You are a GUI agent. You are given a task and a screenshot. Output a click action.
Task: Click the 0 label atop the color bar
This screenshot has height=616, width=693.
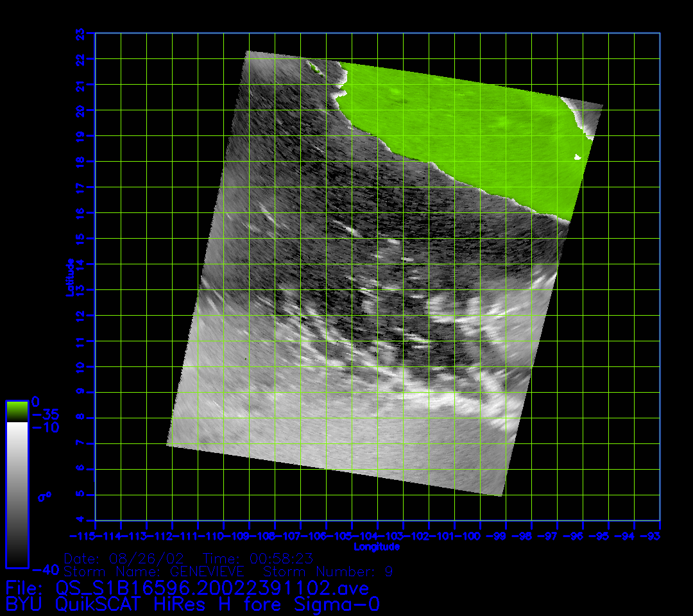pos(35,401)
